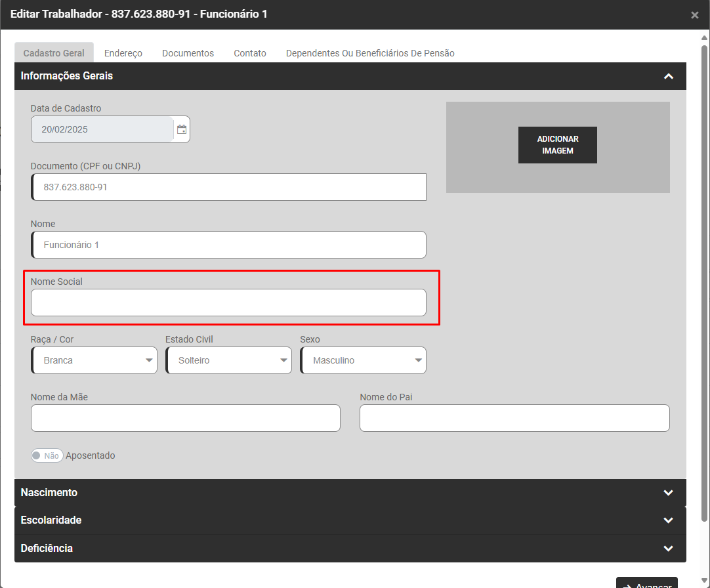
Task: Click the Adicionar Imagem button
Action: tap(558, 145)
